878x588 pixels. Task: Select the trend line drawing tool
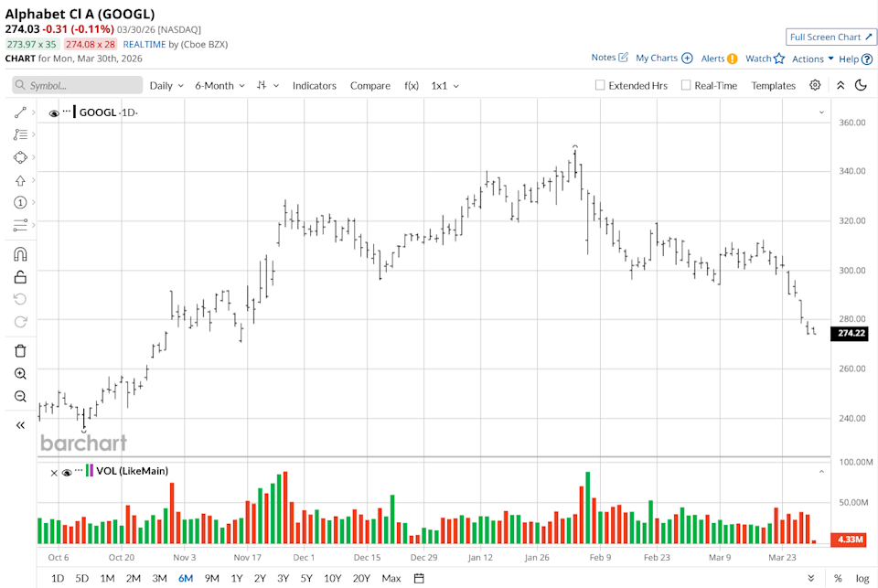pyautogui.click(x=20, y=112)
